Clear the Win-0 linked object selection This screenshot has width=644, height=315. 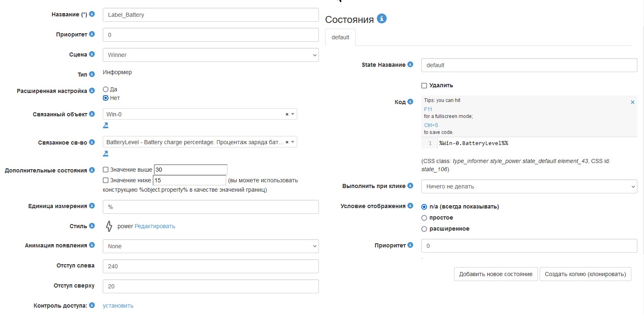coord(287,114)
